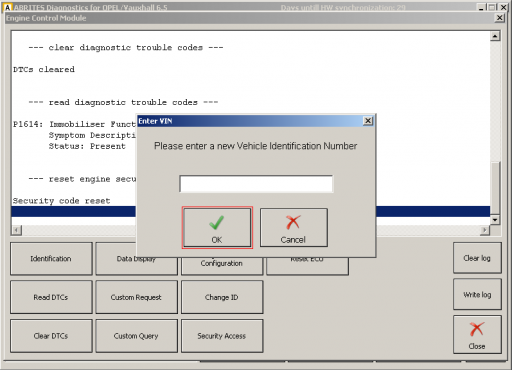Click the Change ID button
Viewport: 512px width, 370px height.
[222, 297]
